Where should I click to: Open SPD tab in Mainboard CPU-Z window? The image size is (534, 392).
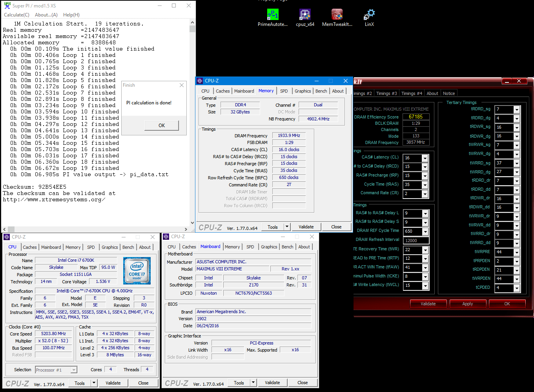pos(250,247)
